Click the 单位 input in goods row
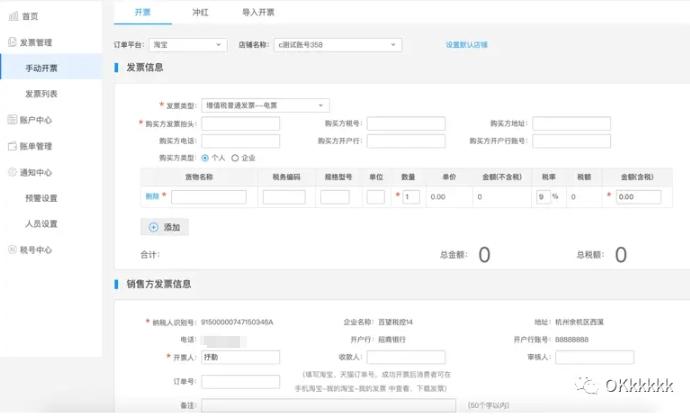The image size is (690, 416). 376,197
